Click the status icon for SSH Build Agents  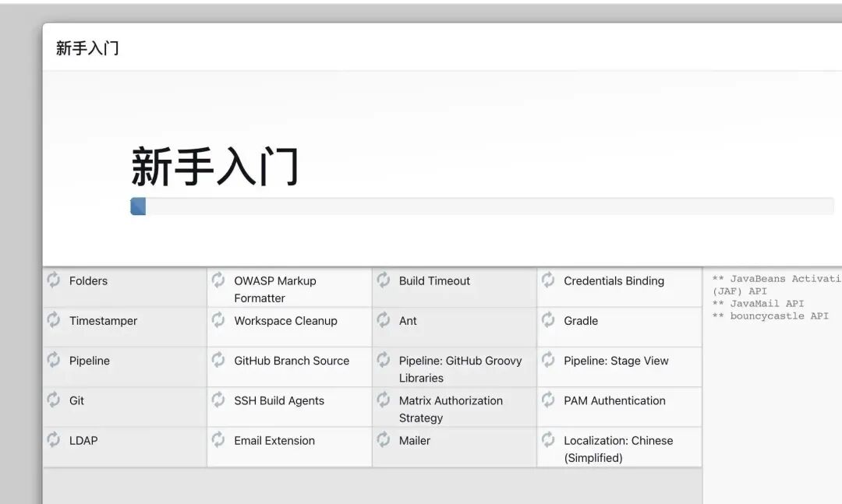[x=218, y=400]
